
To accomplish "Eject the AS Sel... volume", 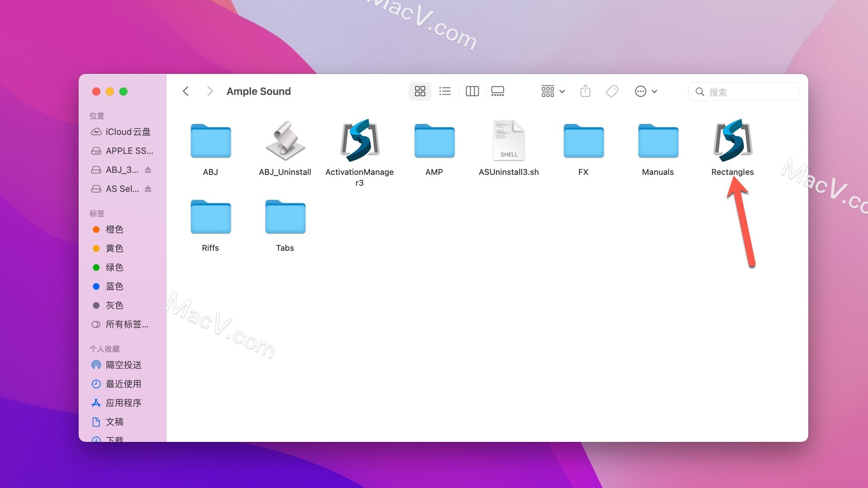I will click(148, 189).
